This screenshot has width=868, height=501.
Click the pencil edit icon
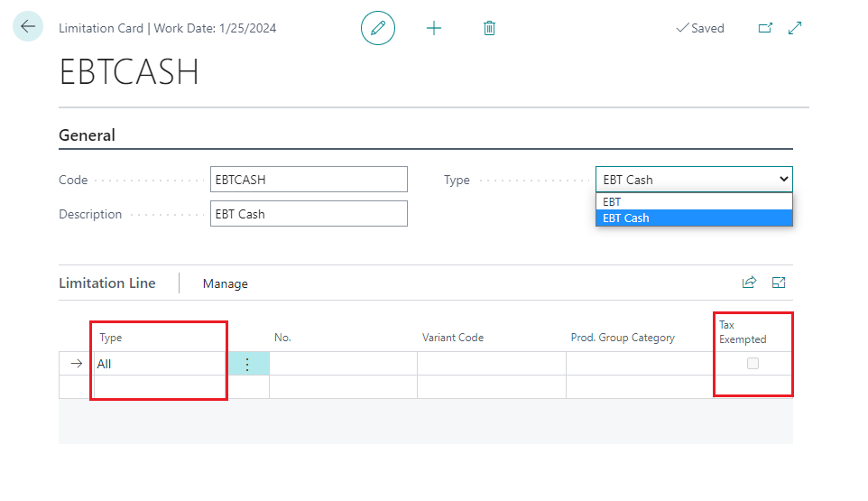point(378,28)
